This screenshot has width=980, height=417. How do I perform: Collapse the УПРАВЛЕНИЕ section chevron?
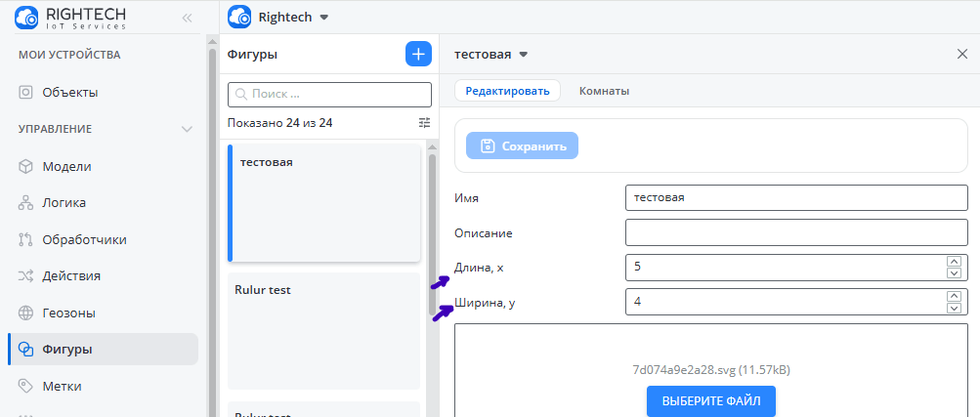tap(187, 129)
